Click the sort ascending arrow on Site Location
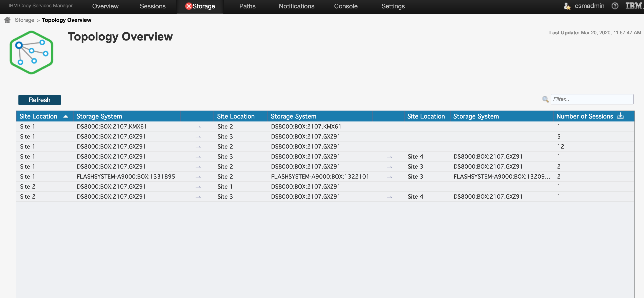The image size is (644, 298). tap(66, 116)
